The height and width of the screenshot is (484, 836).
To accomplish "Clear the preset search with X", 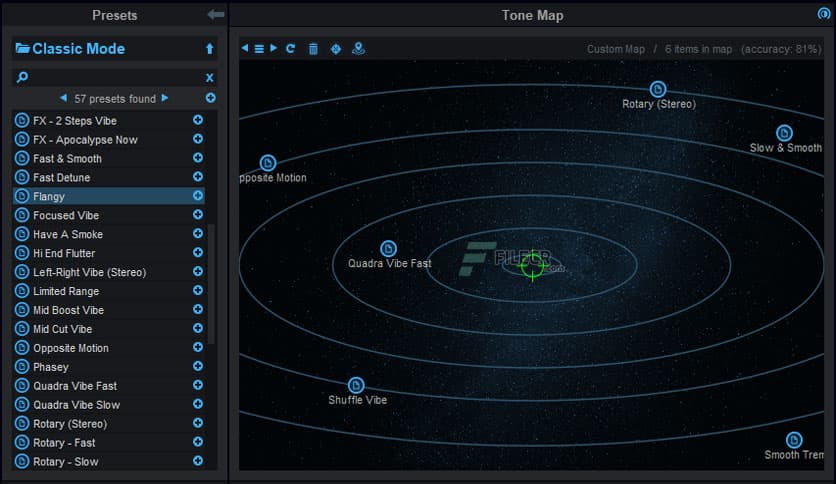I will [210, 78].
